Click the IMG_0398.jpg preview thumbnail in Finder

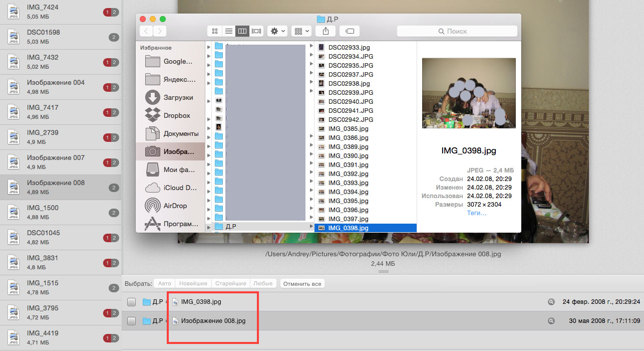click(469, 93)
